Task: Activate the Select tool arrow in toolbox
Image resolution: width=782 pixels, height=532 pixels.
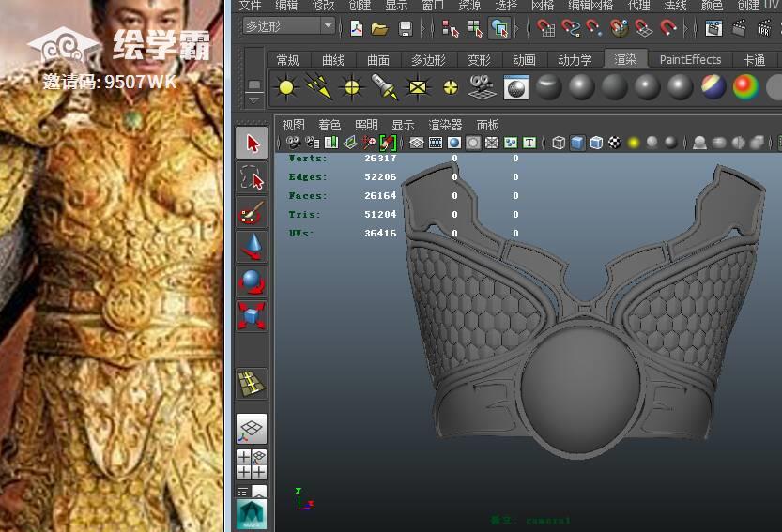Action: tap(253, 144)
